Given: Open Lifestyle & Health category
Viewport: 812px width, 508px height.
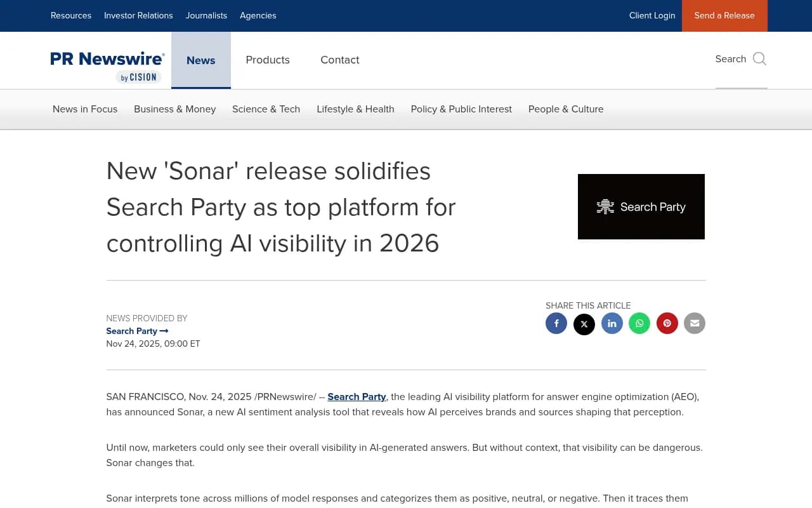Looking at the screenshot, I should point(356,109).
